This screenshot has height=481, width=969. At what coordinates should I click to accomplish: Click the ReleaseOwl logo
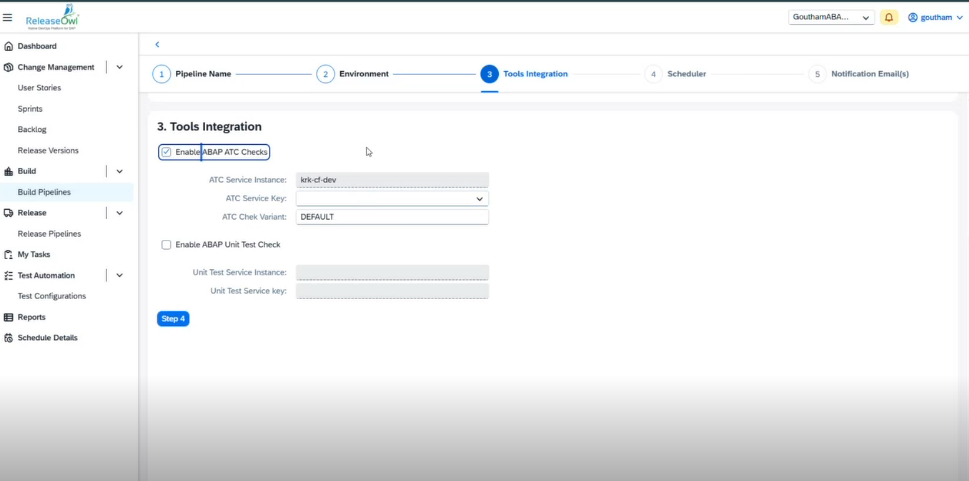52,17
